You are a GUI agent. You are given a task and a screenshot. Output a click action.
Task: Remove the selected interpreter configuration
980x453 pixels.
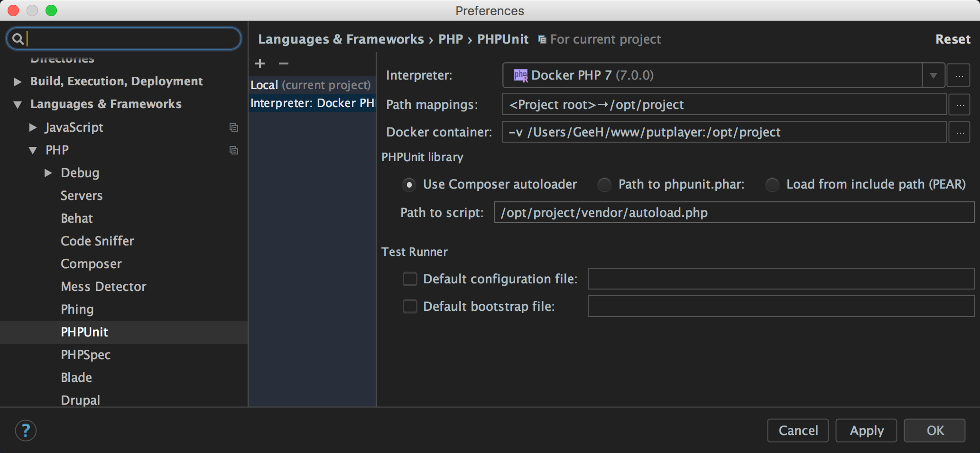point(283,63)
